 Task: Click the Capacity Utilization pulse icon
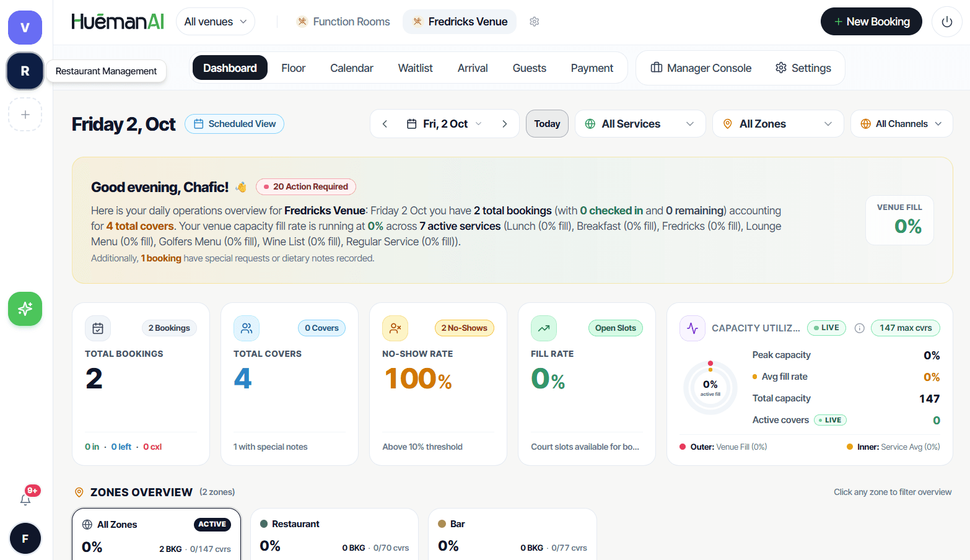(x=693, y=328)
